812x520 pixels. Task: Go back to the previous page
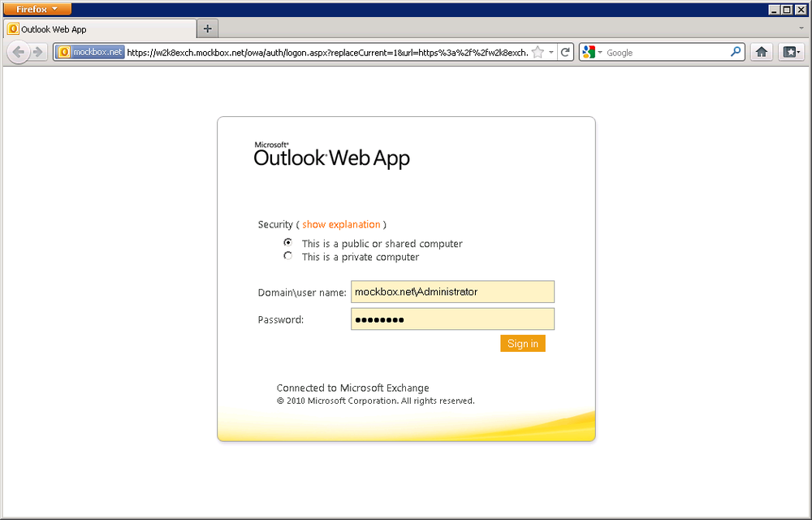coord(18,52)
